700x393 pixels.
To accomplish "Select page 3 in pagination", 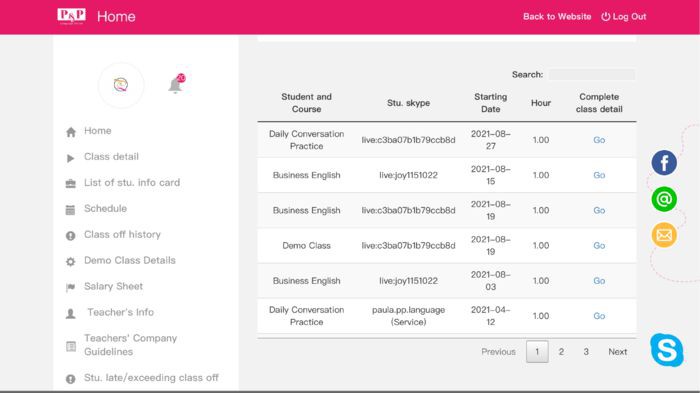I will (586, 351).
